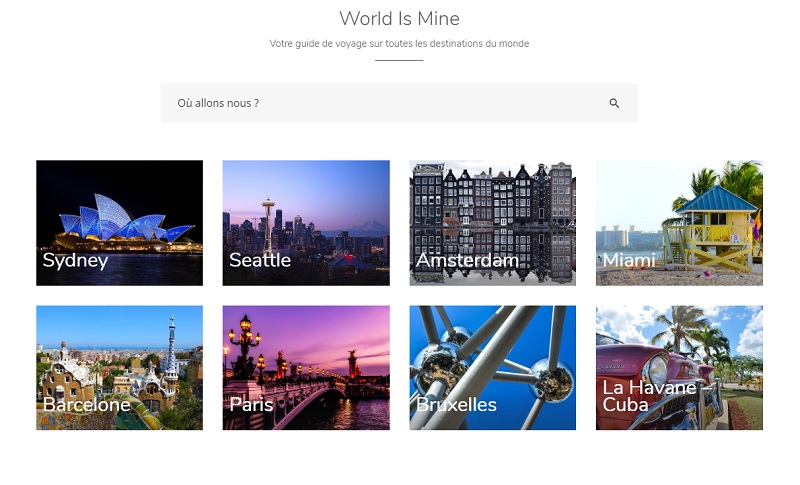This screenshot has width=800, height=485.
Task: Click the 'Paris' destination label
Action: tap(251, 405)
